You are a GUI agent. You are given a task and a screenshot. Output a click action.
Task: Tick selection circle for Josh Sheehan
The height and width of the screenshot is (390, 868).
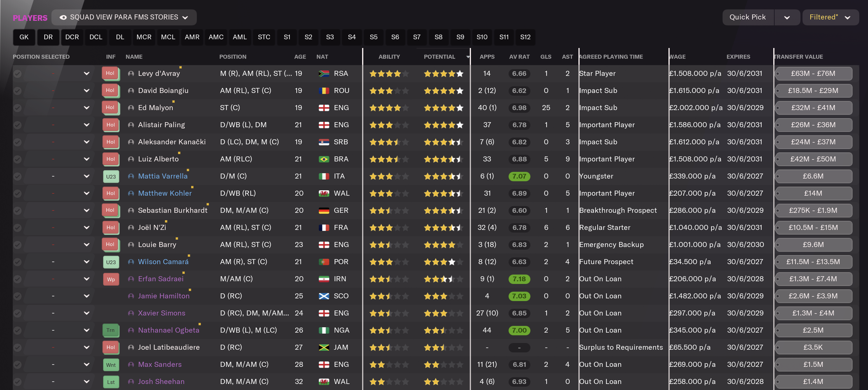click(x=17, y=382)
